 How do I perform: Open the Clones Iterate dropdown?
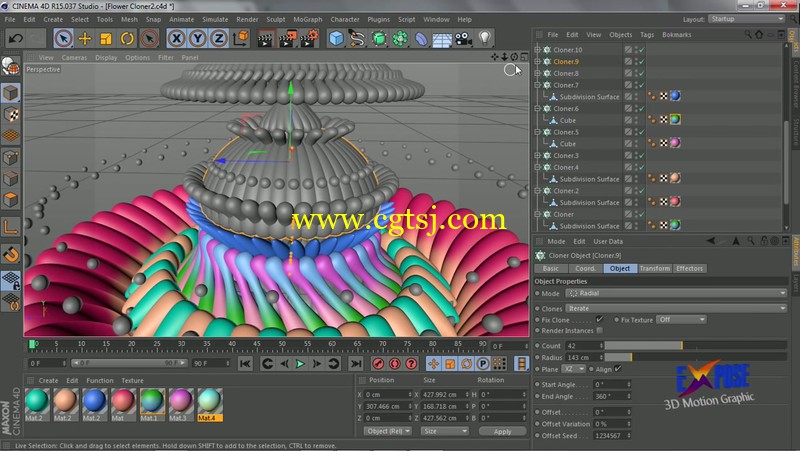[x=676, y=308]
